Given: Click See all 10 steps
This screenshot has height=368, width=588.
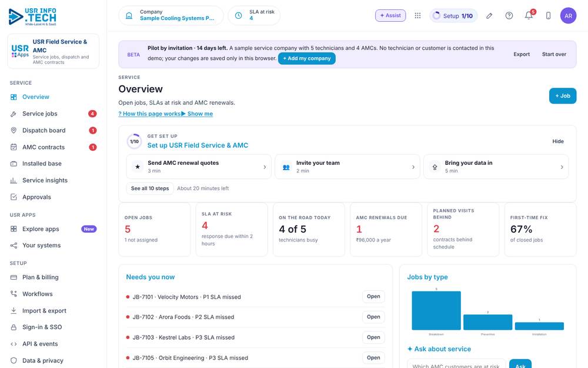Looking at the screenshot, I should pyautogui.click(x=150, y=188).
